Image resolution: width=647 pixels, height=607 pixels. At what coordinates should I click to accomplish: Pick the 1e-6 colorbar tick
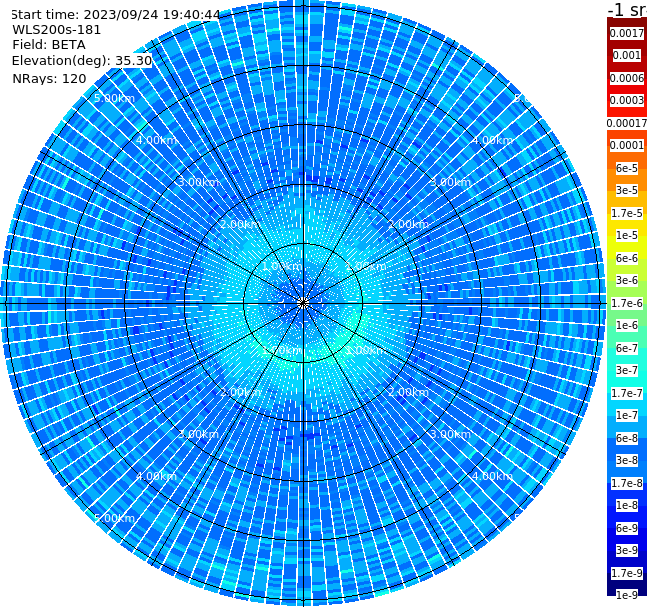pos(627,325)
